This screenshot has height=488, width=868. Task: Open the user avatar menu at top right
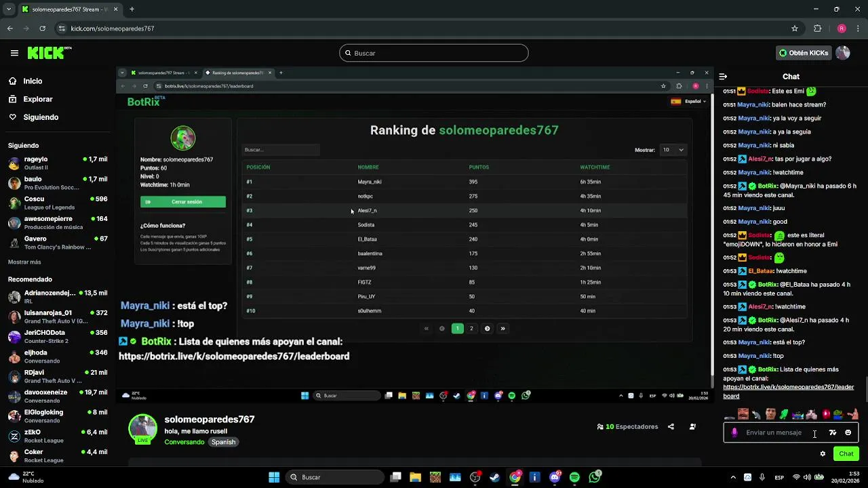pyautogui.click(x=843, y=53)
